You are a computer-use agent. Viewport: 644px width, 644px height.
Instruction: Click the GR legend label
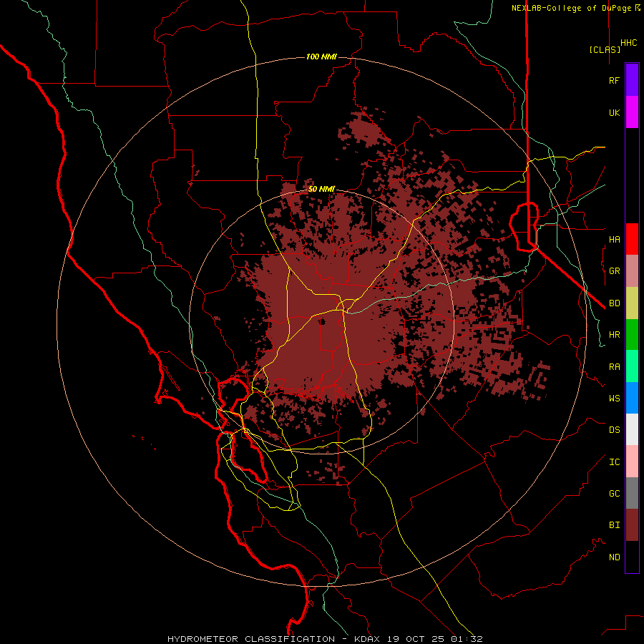coord(614,271)
